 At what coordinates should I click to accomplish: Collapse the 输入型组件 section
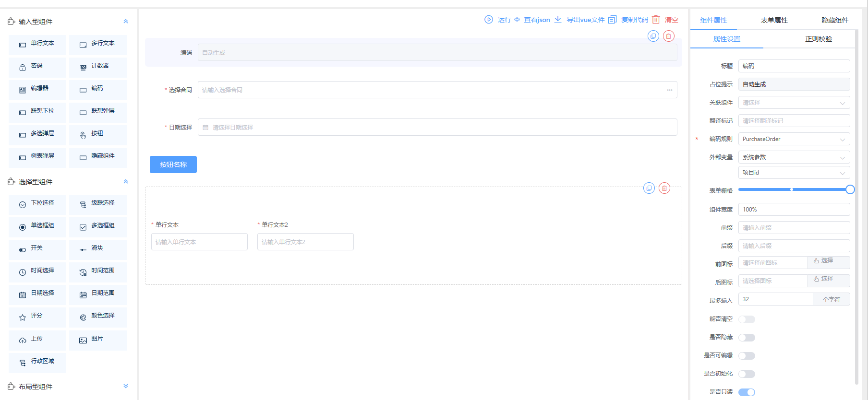point(126,21)
